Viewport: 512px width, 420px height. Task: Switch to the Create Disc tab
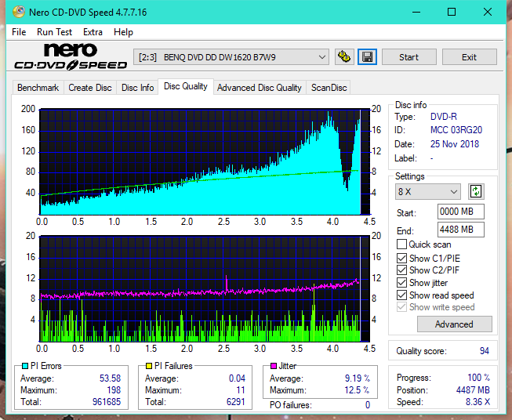coord(90,88)
